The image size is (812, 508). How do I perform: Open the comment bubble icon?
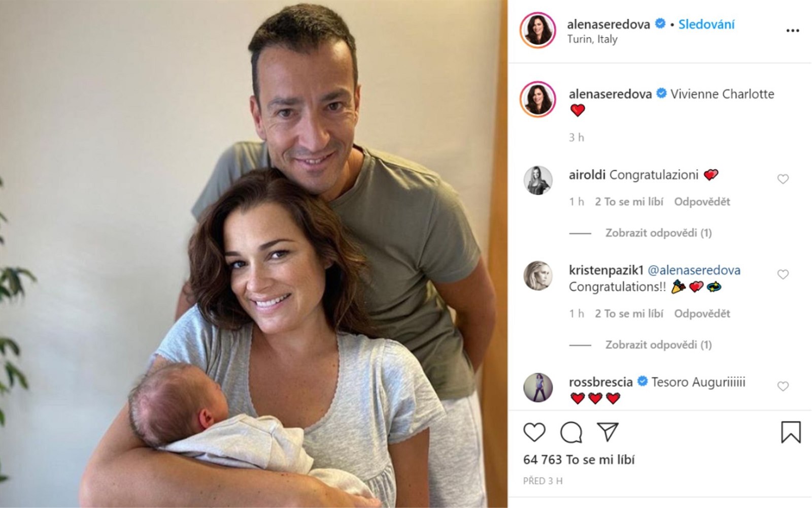point(571,432)
